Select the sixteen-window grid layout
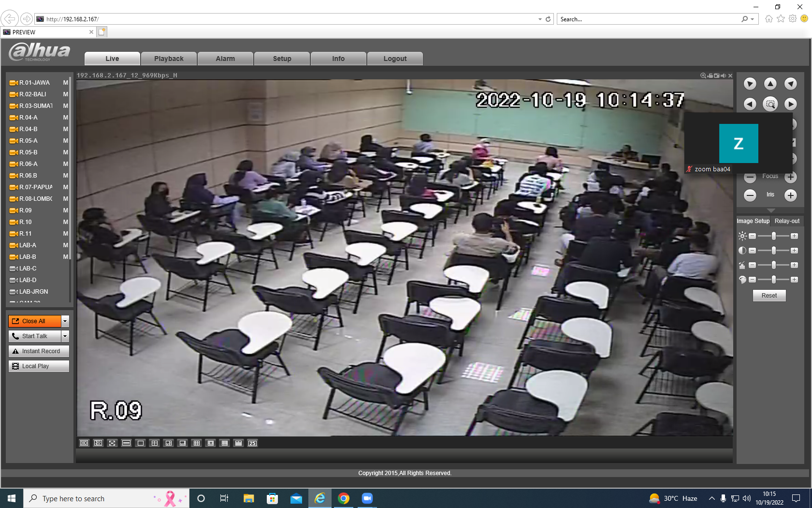The width and height of the screenshot is (812, 508). tap(224, 443)
